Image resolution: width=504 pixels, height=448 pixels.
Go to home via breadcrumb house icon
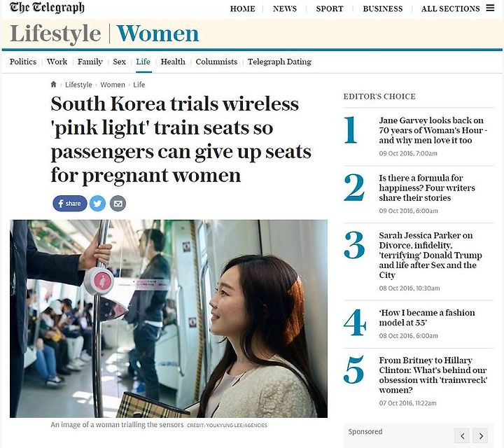point(54,84)
